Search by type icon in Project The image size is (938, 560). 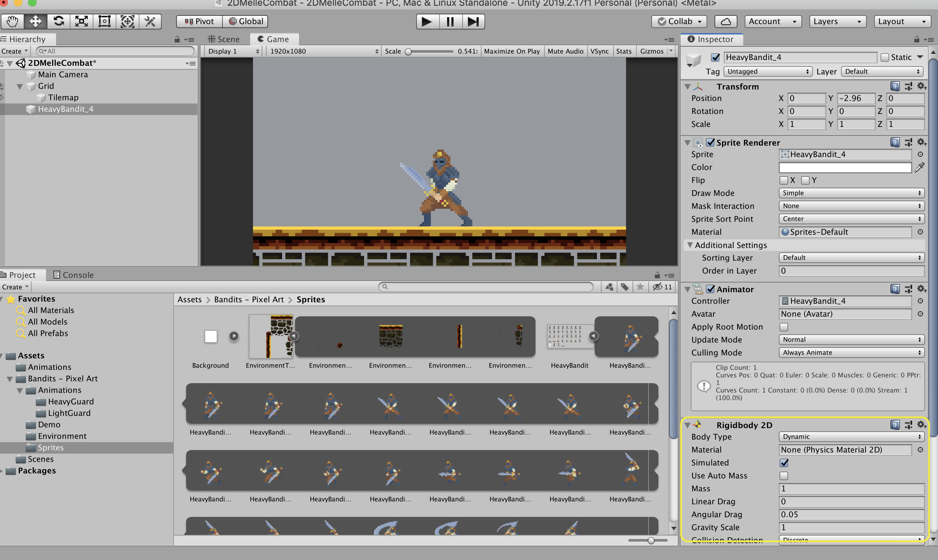[x=609, y=287]
